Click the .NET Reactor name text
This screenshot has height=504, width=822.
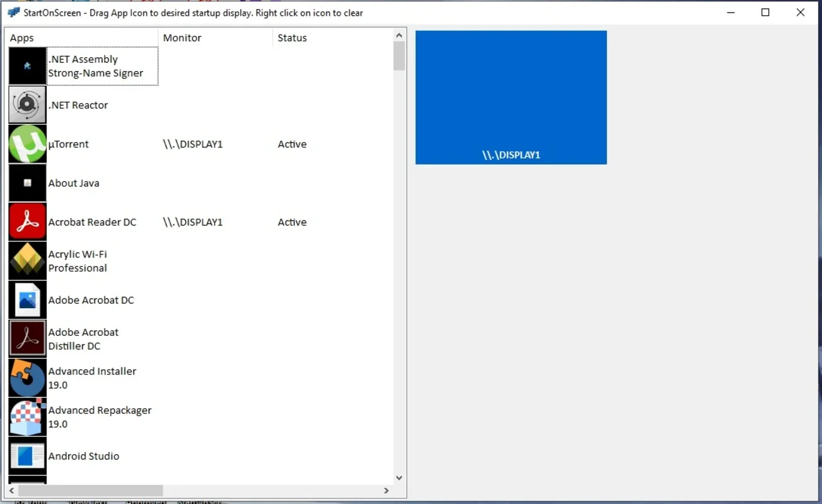pos(78,105)
